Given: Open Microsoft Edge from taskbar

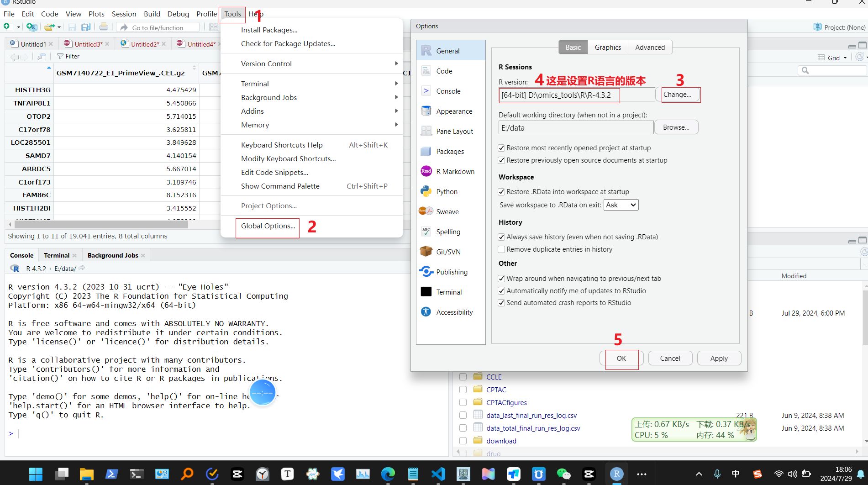Looking at the screenshot, I should point(388,474).
